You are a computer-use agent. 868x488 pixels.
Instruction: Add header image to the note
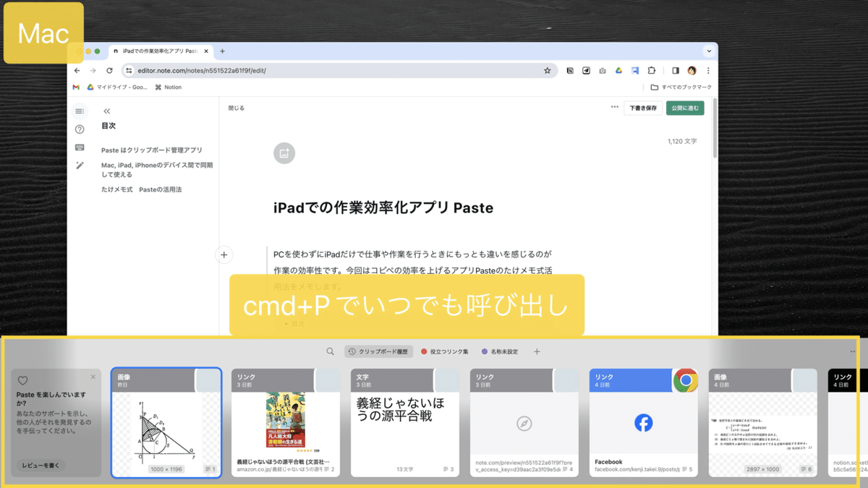point(284,153)
